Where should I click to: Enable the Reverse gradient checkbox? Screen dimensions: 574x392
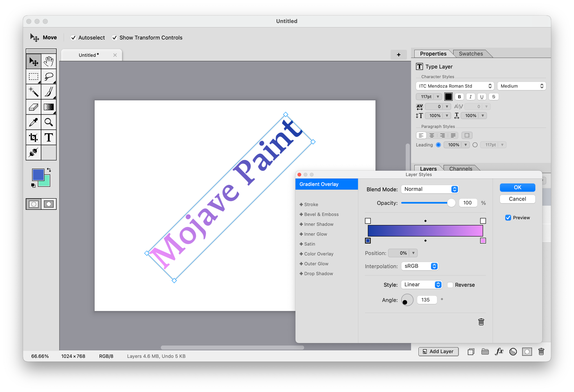tap(450, 285)
